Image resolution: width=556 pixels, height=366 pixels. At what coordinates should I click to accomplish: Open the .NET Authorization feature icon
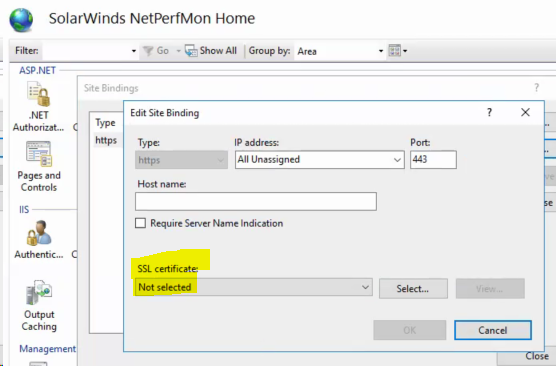38,94
